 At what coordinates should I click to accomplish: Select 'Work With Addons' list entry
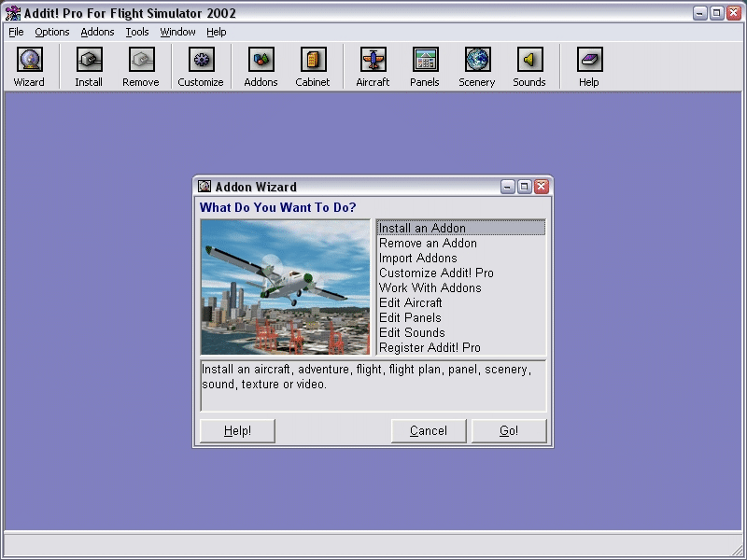(460, 287)
